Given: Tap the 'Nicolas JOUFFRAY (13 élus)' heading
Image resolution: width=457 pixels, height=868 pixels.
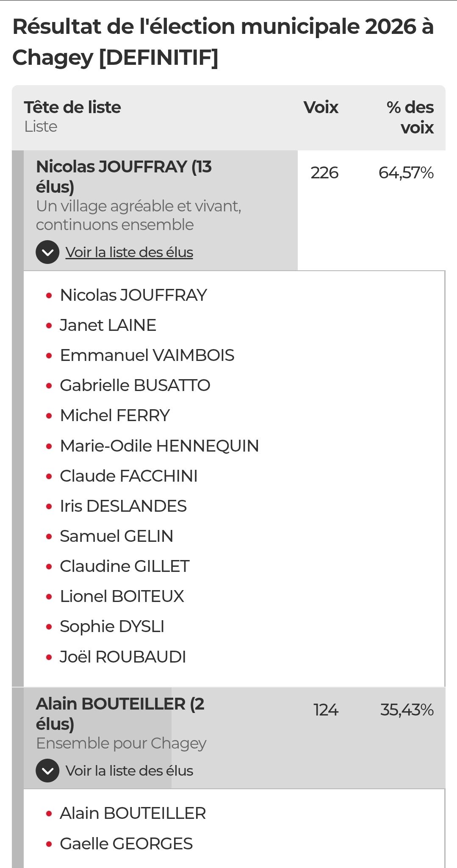Looking at the screenshot, I should click(x=124, y=176).
